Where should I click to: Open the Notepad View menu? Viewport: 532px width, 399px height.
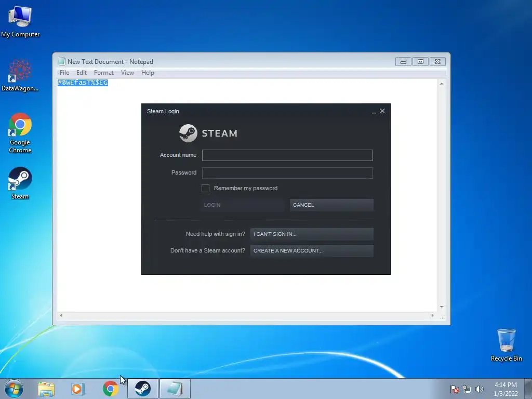128,73
